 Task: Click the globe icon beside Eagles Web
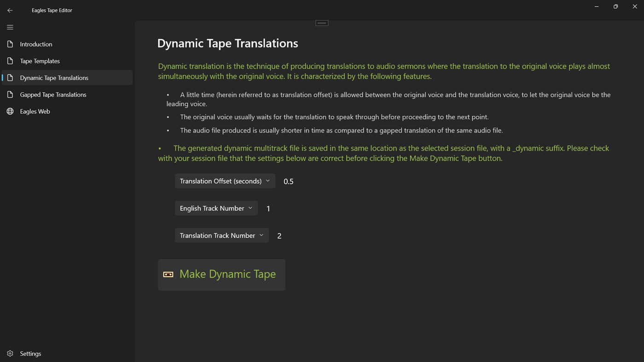point(10,111)
